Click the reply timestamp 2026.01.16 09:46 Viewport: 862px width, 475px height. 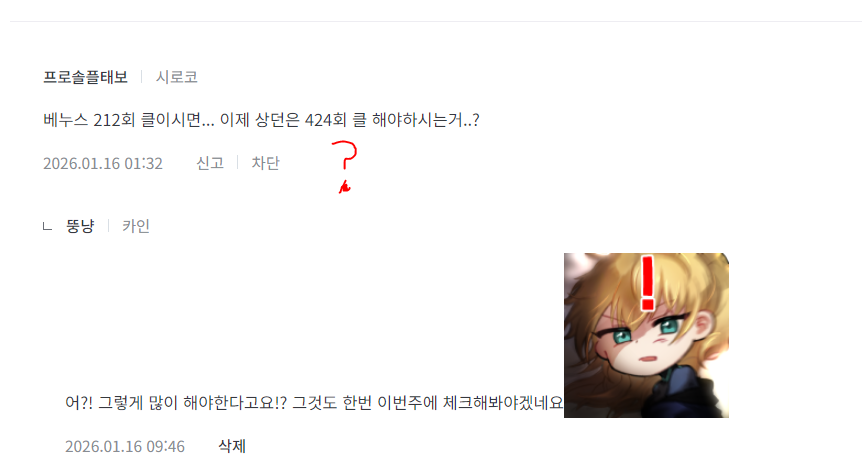pos(125,446)
